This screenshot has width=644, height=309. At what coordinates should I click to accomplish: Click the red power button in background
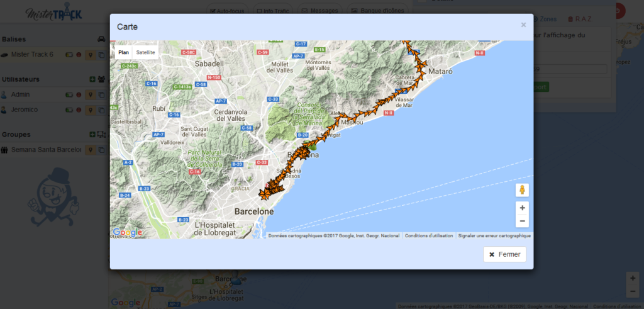pyautogui.click(x=618, y=11)
